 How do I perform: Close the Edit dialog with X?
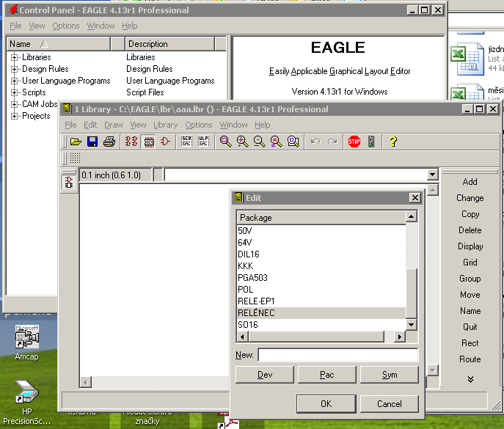[x=415, y=197]
